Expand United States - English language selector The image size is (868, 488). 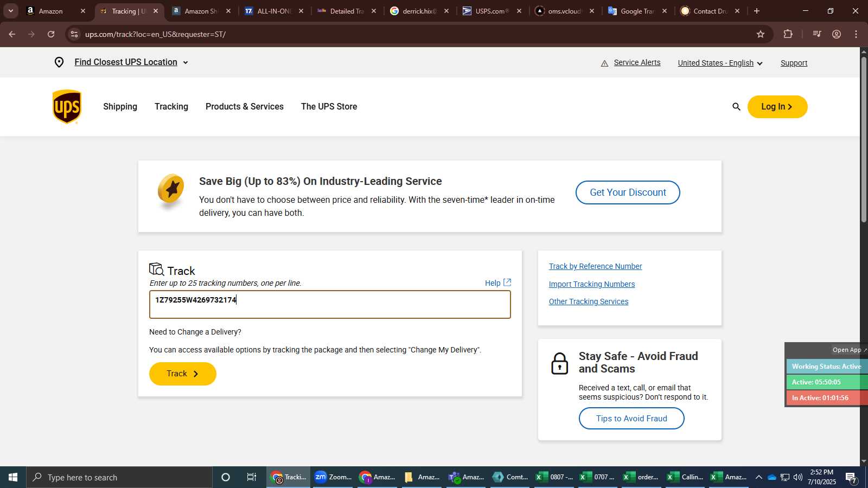click(x=720, y=63)
